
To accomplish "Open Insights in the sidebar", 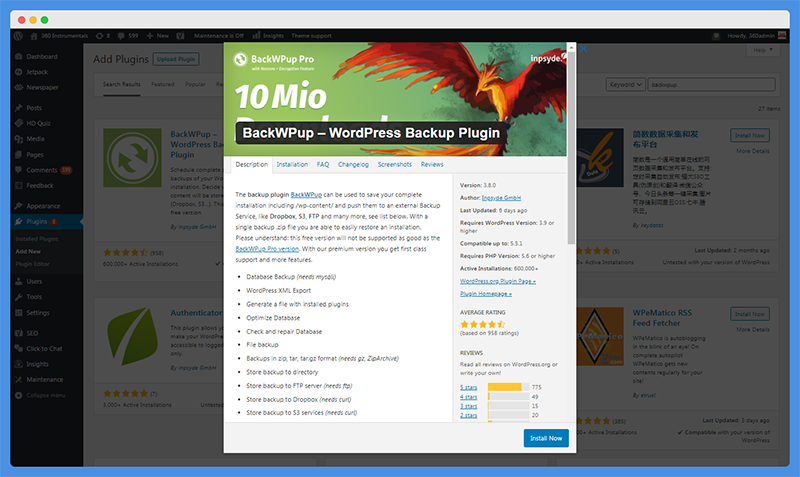I will [x=37, y=364].
